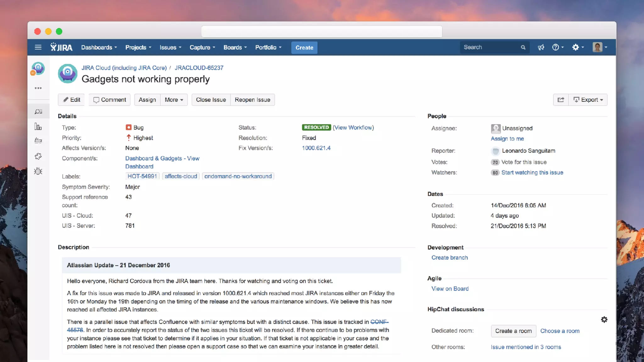Open sidebar issue search icon
The image size is (644, 362).
point(38,112)
